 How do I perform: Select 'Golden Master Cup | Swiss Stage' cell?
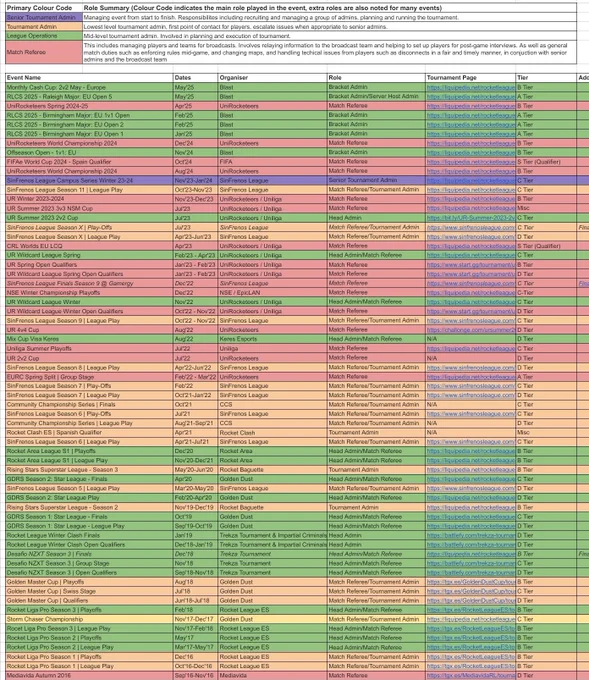[89, 591]
